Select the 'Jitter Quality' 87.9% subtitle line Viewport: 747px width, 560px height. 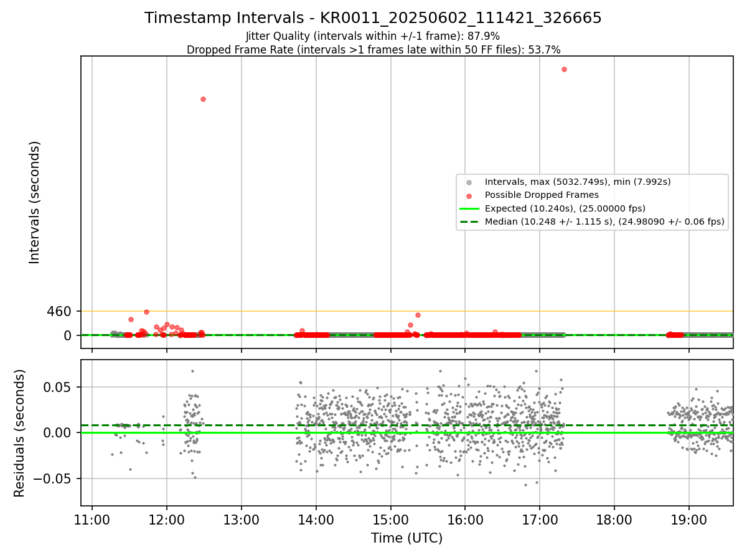373,36
